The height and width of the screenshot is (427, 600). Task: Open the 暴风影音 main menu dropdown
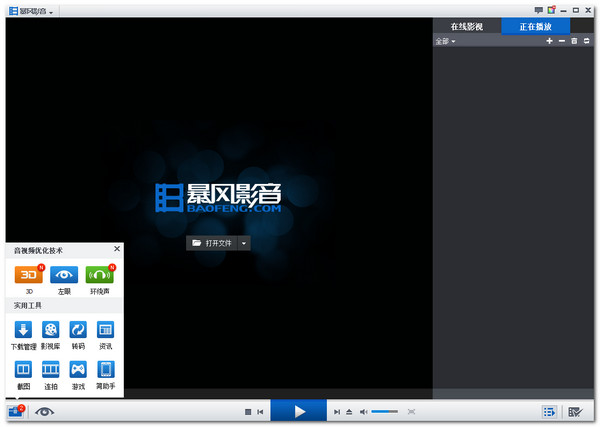coord(31,11)
